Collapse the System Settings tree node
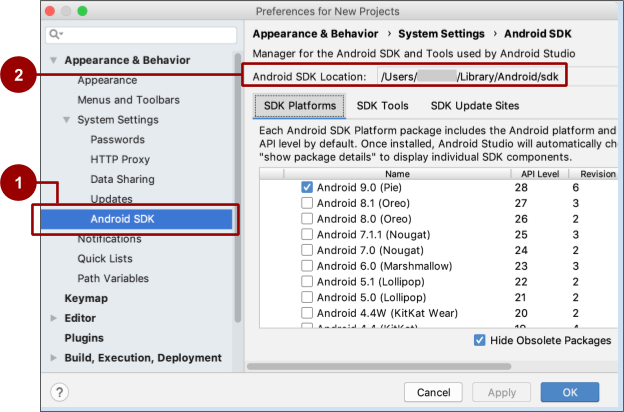The width and height of the screenshot is (624, 412). (x=67, y=120)
